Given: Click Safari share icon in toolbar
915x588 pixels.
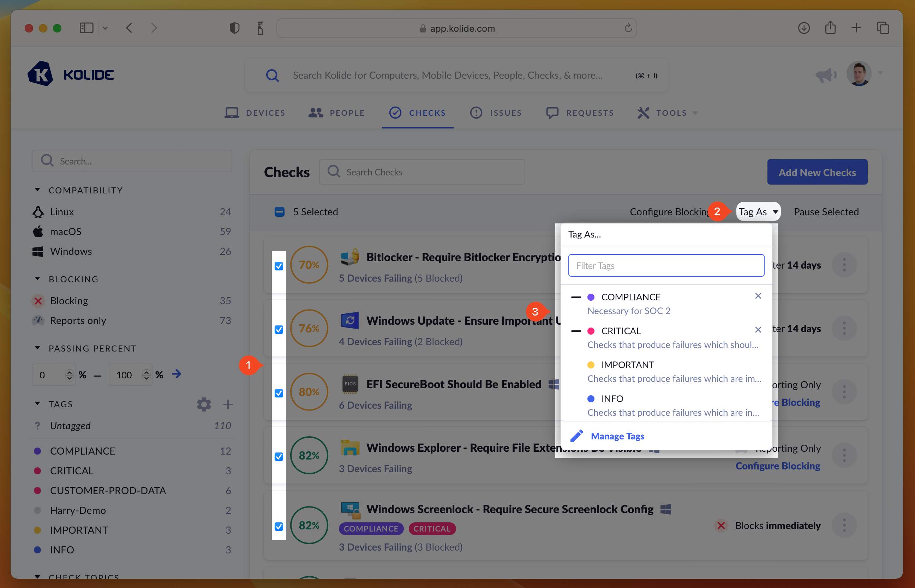Looking at the screenshot, I should tap(830, 28).
